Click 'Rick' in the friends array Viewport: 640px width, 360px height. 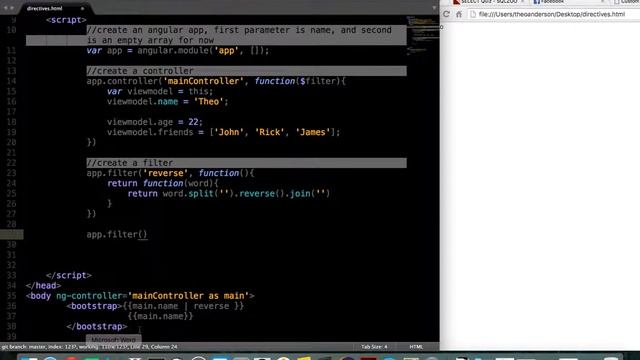point(269,132)
